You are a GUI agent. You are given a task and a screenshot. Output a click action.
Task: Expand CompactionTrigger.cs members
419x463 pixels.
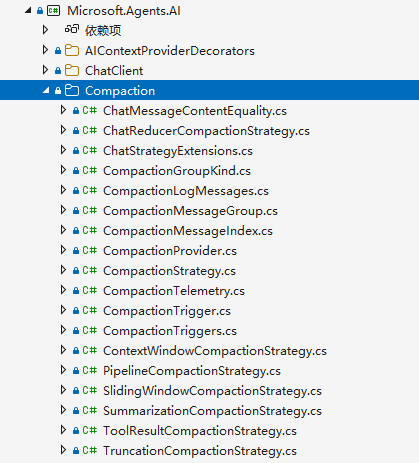pyautogui.click(x=63, y=310)
